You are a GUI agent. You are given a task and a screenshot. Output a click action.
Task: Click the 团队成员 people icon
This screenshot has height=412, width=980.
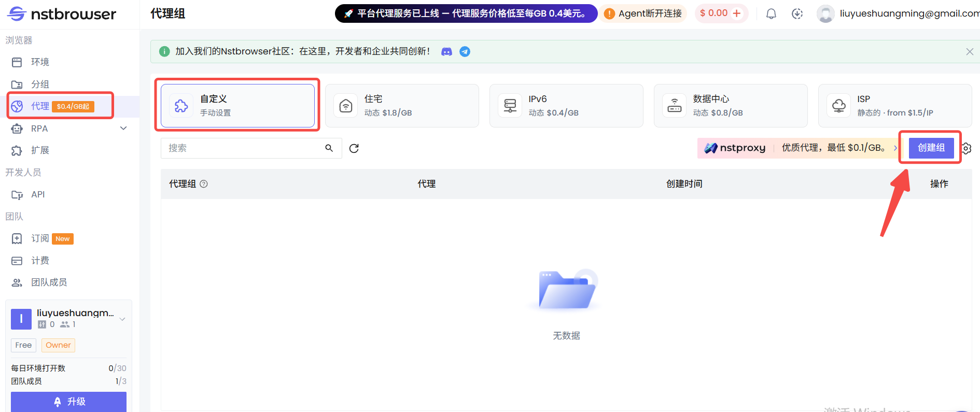tap(17, 282)
